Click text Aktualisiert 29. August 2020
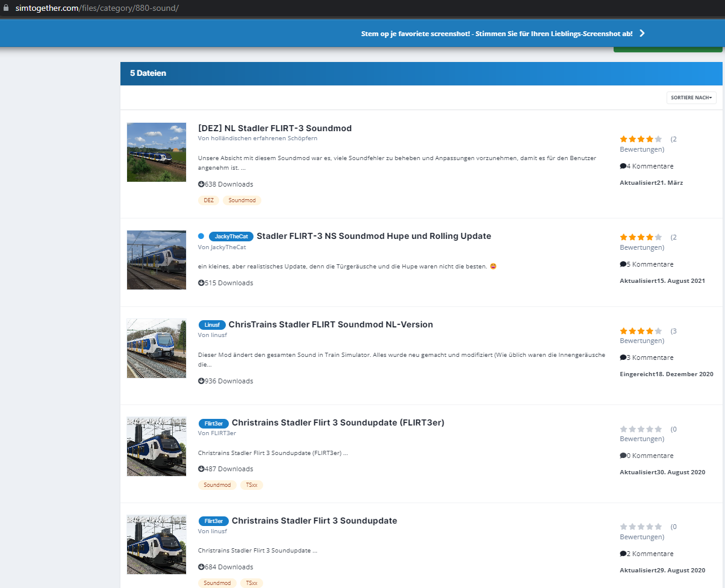 click(662, 570)
